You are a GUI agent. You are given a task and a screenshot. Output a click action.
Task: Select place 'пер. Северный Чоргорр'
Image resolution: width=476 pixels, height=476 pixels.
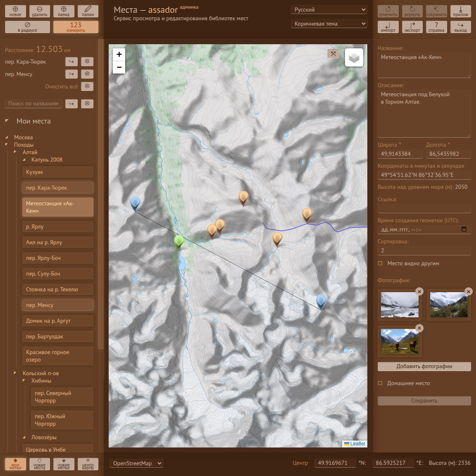click(x=62, y=397)
